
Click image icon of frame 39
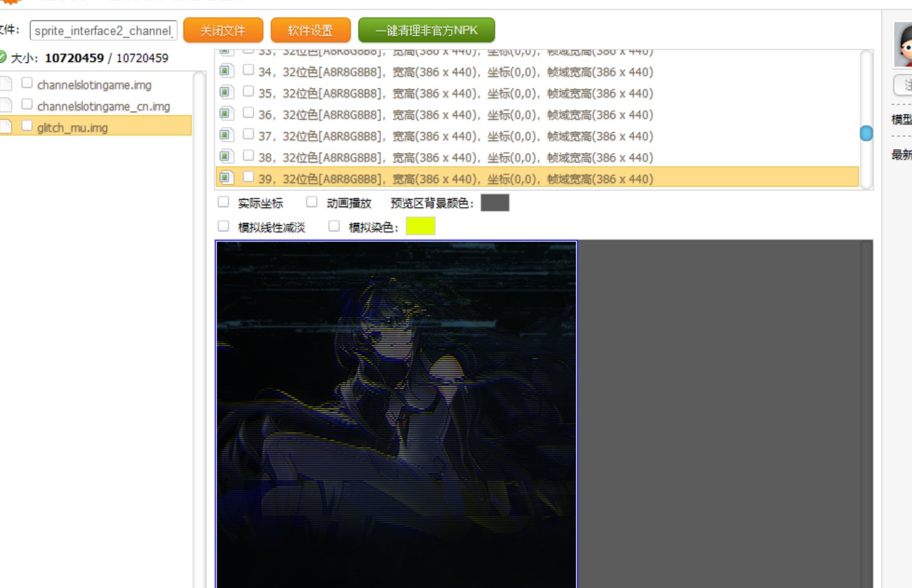pos(226,178)
